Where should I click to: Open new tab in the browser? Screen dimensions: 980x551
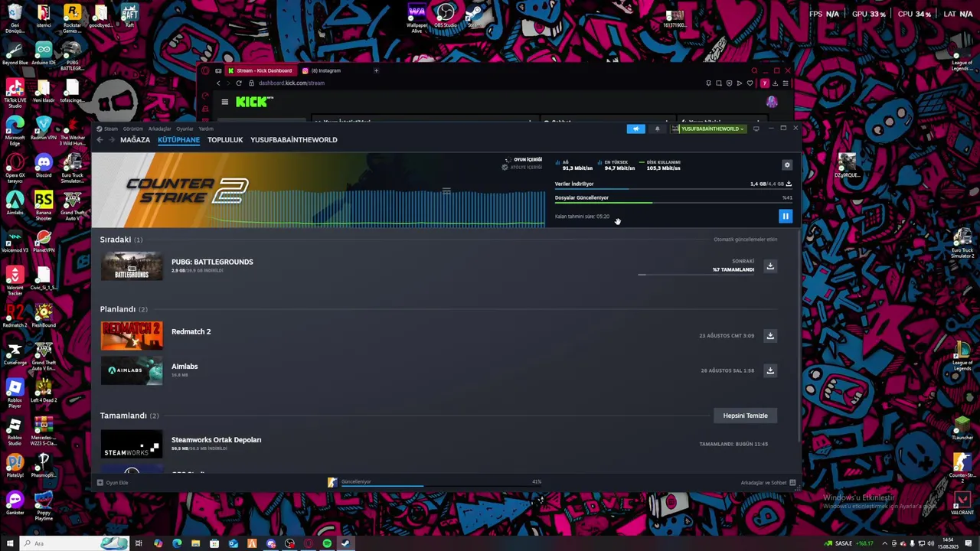click(376, 70)
